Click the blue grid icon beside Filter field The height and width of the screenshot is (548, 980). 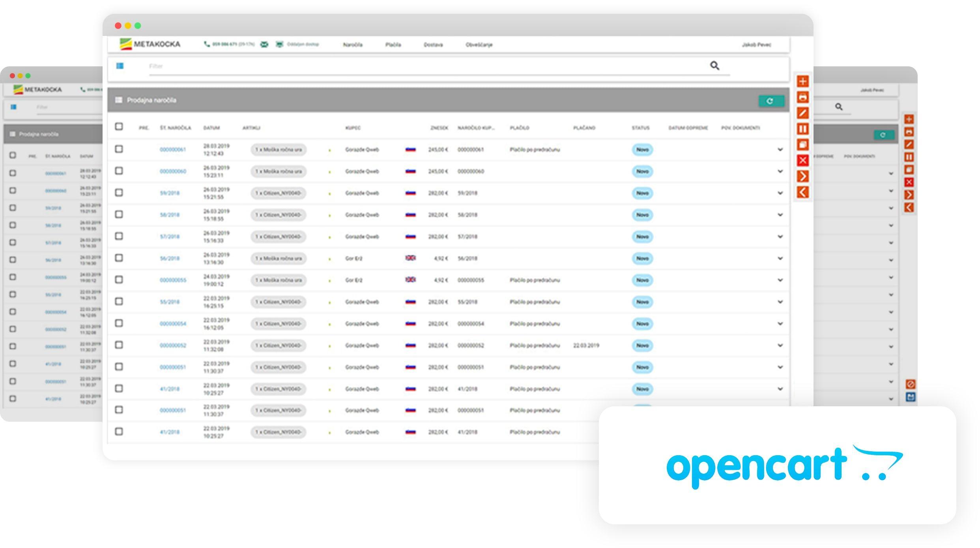point(120,66)
